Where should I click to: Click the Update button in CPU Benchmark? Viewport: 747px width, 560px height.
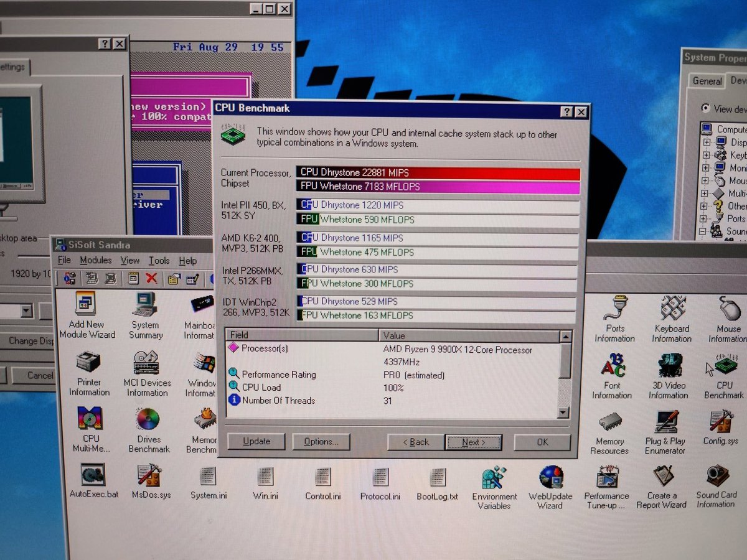256,441
